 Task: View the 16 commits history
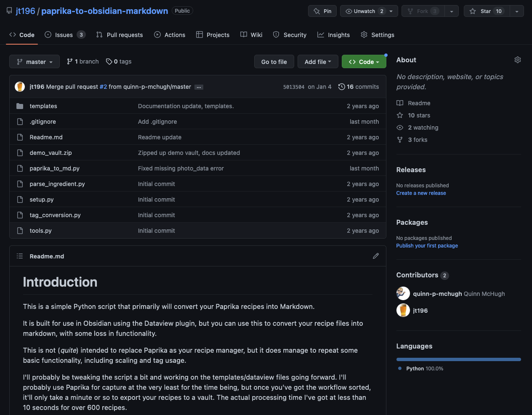[x=359, y=87]
